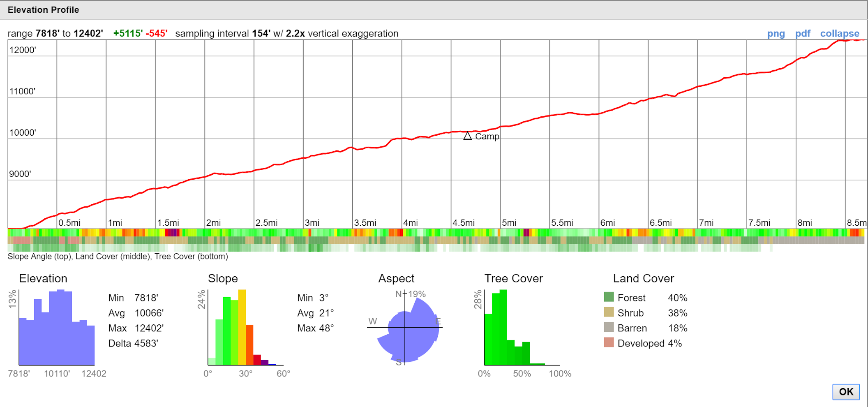Click the Elevation histogram chart
The image size is (868, 407).
click(x=57, y=327)
